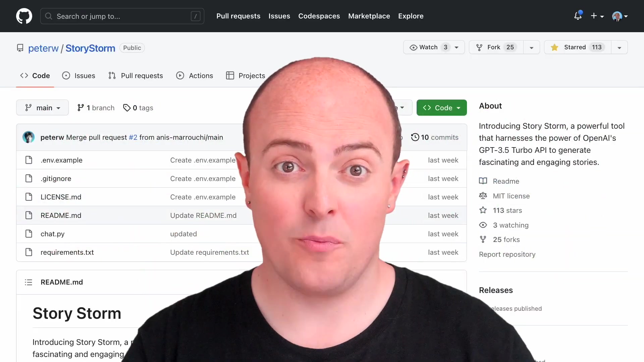644x362 pixels.
Task: Click the MIT license scales icon
Action: [x=483, y=196]
